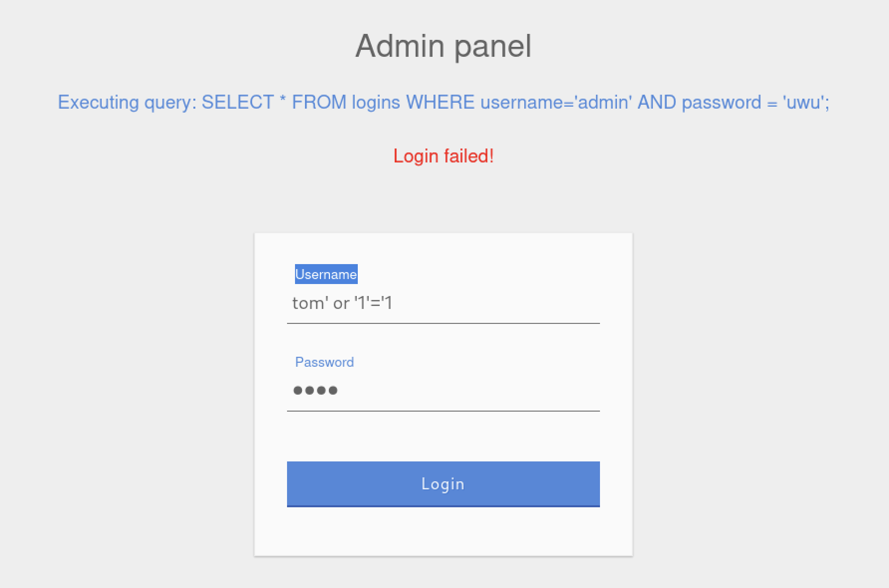Viewport: 889px width, 588px height.
Task: Click the Executing query: prefix text
Action: pyautogui.click(x=127, y=102)
